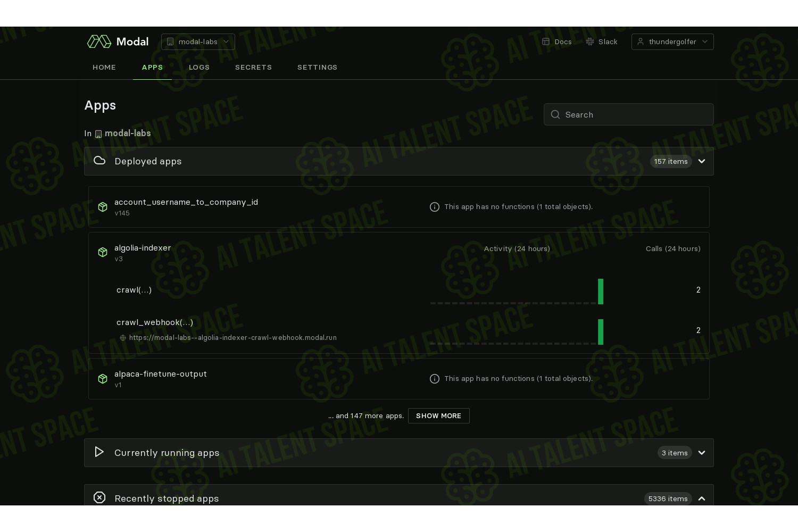Click the info icon in alpaca-finetune-output row
Screen dimensions: 798x532
(435, 379)
